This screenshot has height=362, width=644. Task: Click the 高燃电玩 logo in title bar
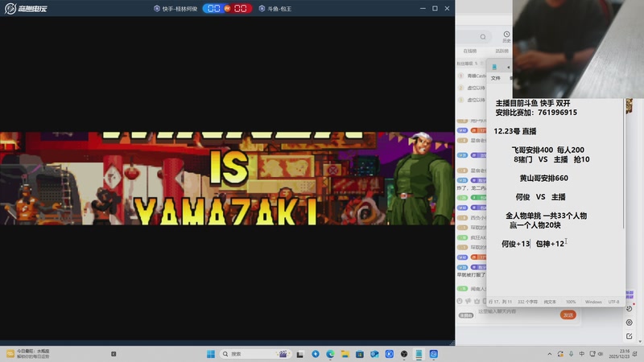tap(26, 9)
